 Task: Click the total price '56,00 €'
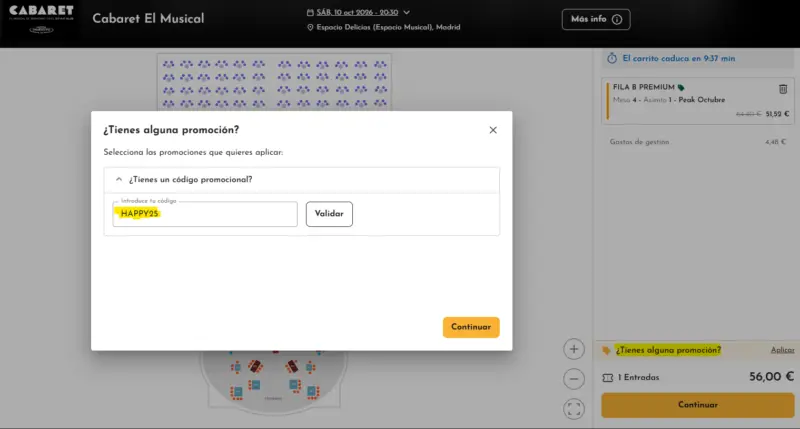point(771,376)
